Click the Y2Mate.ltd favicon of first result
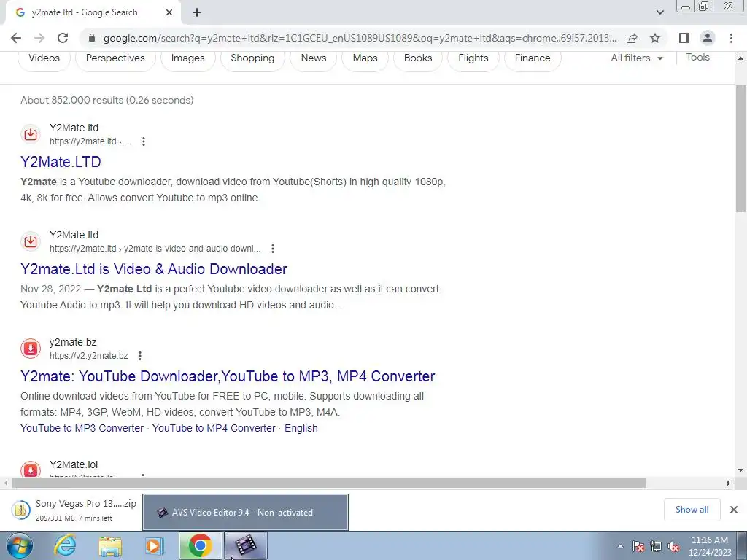 click(31, 134)
